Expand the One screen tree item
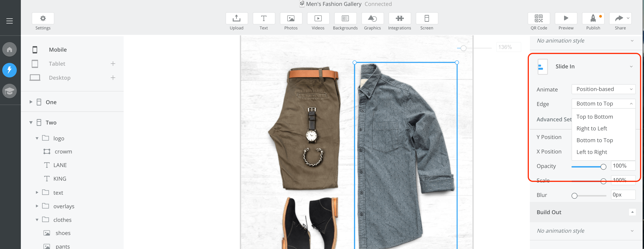644x249 pixels. pyautogui.click(x=31, y=102)
